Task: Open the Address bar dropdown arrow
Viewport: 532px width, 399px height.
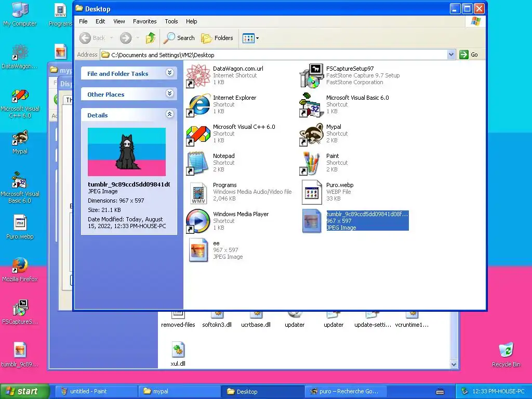Action: click(451, 55)
